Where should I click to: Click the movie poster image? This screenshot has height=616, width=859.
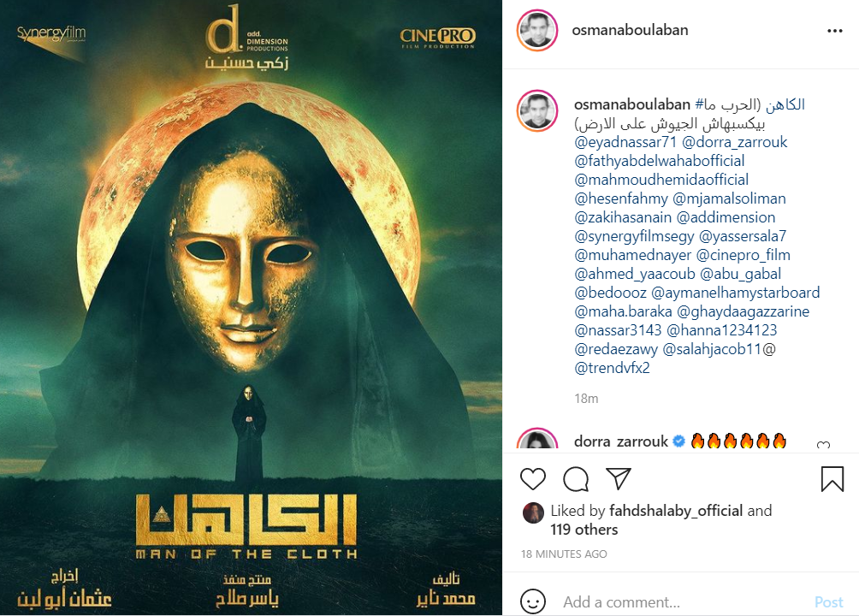pyautogui.click(x=251, y=307)
